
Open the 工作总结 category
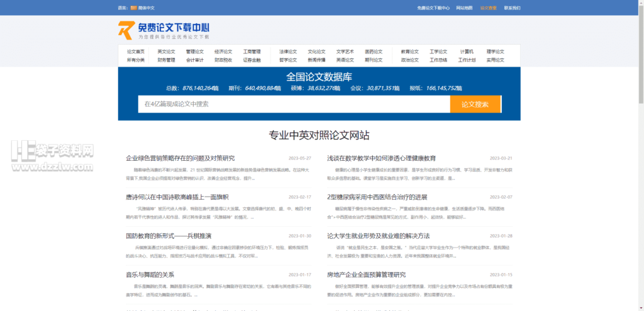[438, 60]
